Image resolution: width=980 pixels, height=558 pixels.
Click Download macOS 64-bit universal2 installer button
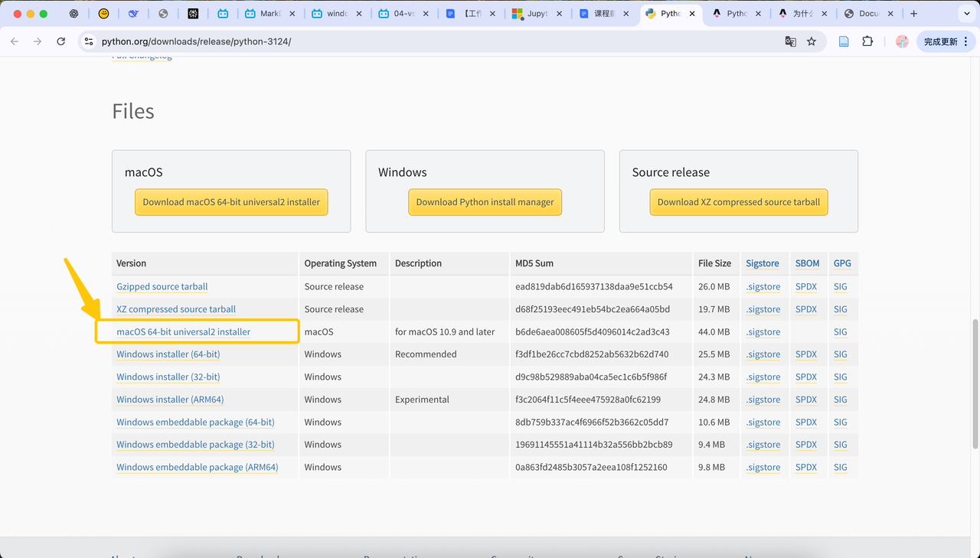click(231, 202)
